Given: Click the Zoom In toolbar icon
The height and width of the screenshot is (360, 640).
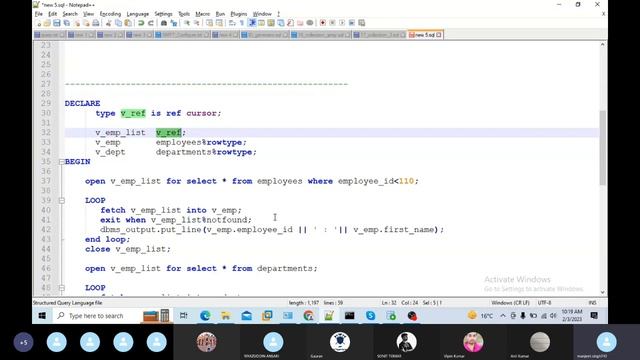Looking at the screenshot, I should (187, 23).
